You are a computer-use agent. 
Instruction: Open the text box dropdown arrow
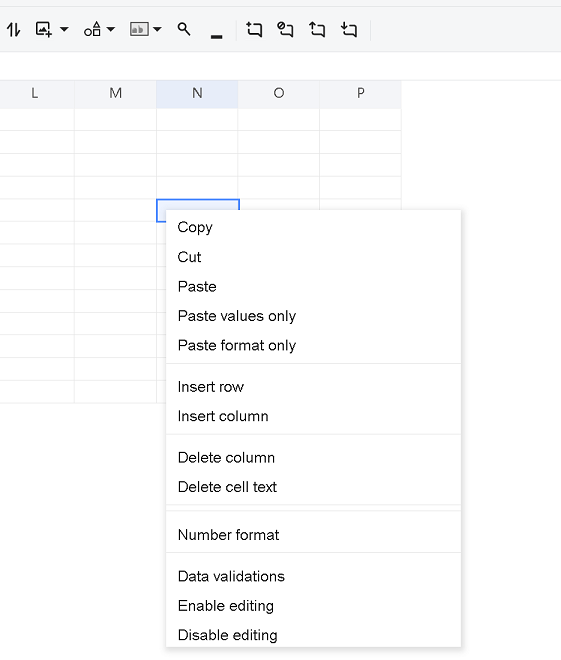click(157, 29)
